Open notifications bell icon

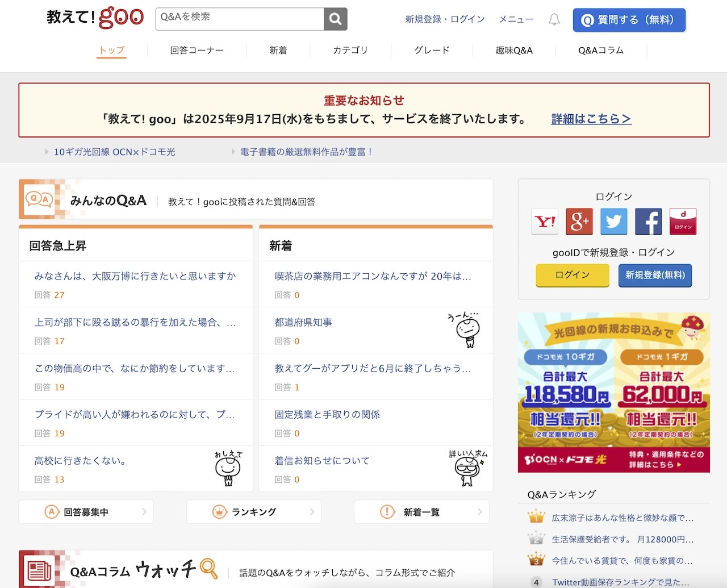coord(554,19)
